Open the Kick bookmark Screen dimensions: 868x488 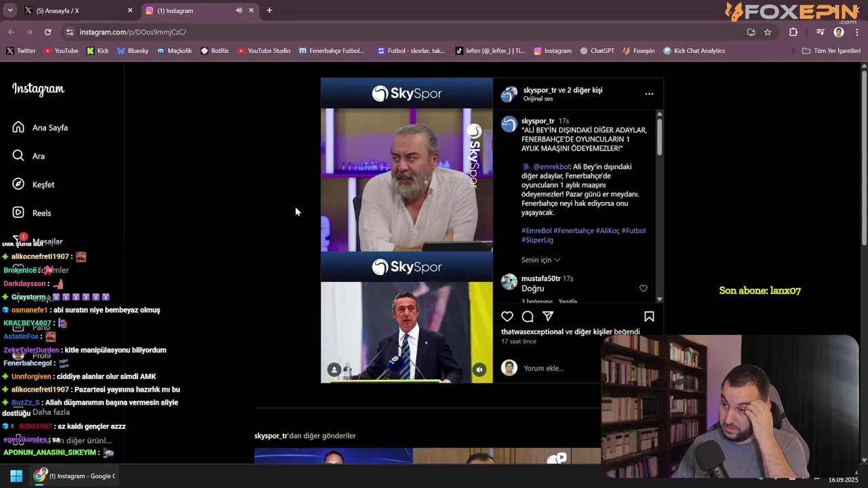point(98,51)
